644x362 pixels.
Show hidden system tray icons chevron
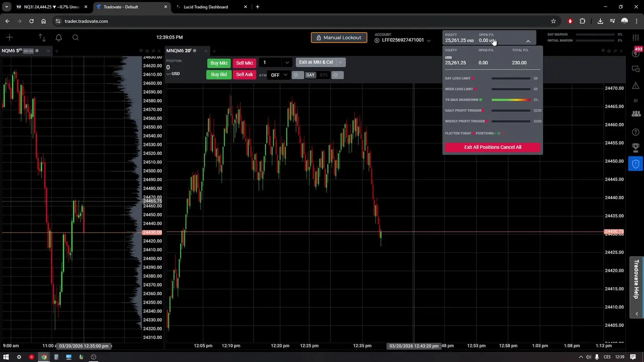[x=581, y=357]
